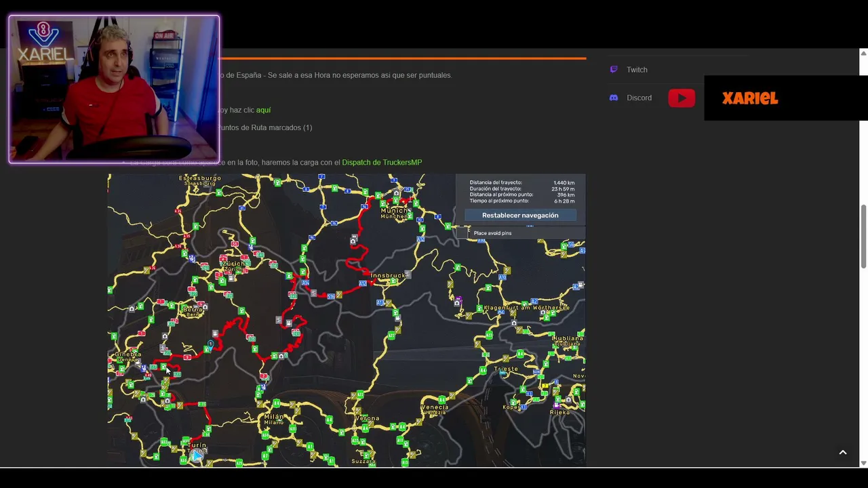Screen dimensions: 868x488
Task: Click the 'Distancia del trayecto:' label
Action: tap(496, 183)
